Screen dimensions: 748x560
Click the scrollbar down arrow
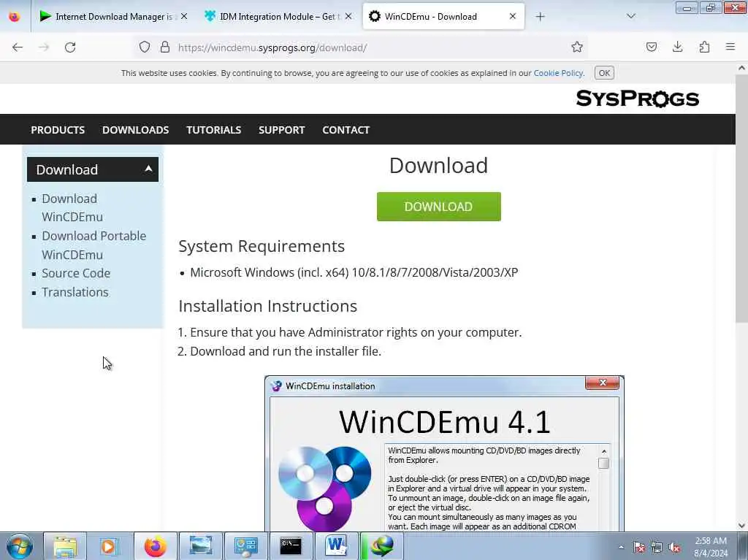741,525
